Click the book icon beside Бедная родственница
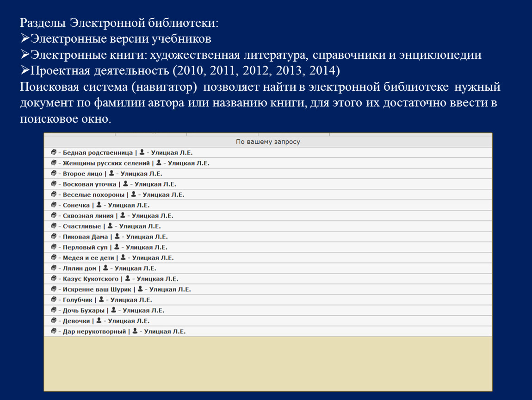 point(54,152)
